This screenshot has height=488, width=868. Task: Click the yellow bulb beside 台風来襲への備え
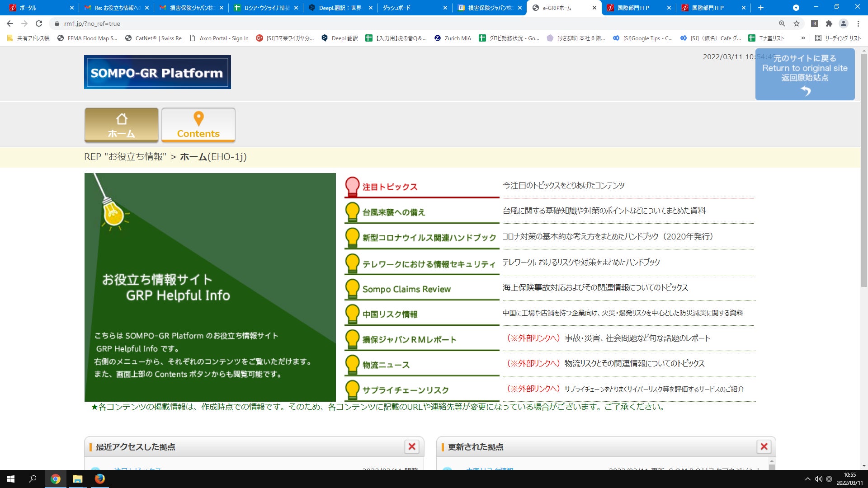[352, 211]
